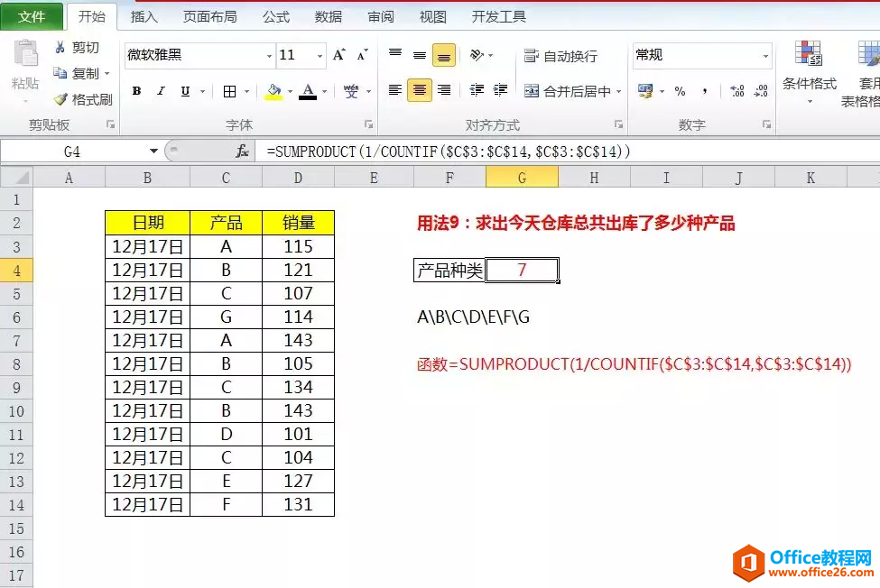Open the 文件 File tab
The height and width of the screenshot is (588, 880).
pyautogui.click(x=32, y=17)
